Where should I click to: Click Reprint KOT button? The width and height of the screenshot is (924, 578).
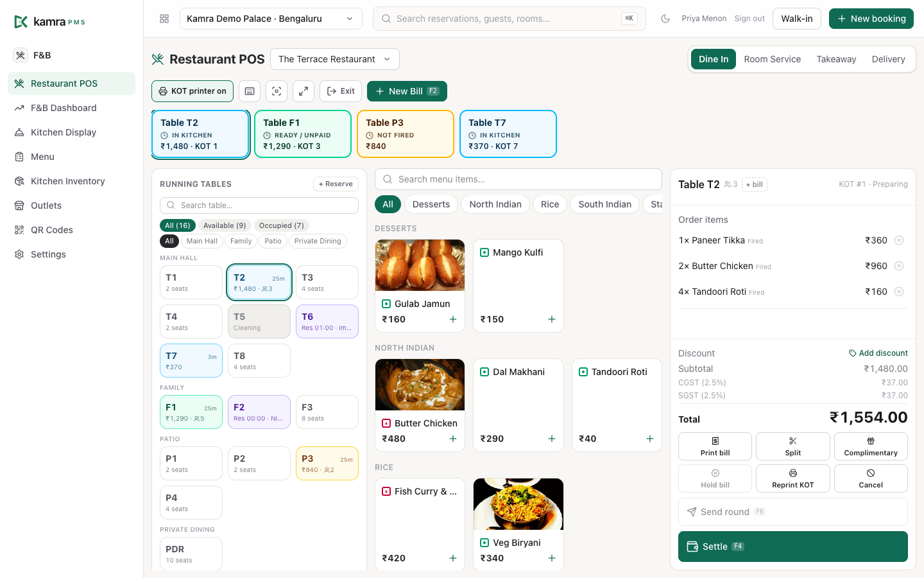click(793, 478)
